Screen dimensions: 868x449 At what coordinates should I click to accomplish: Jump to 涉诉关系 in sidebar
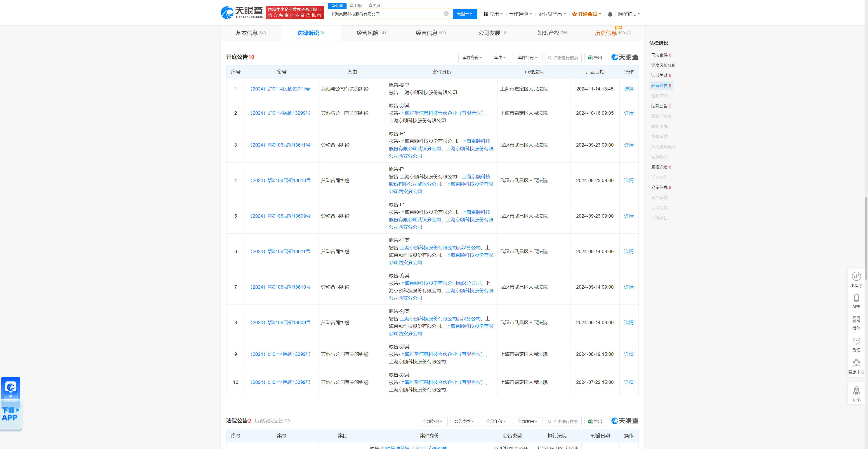pos(661,76)
